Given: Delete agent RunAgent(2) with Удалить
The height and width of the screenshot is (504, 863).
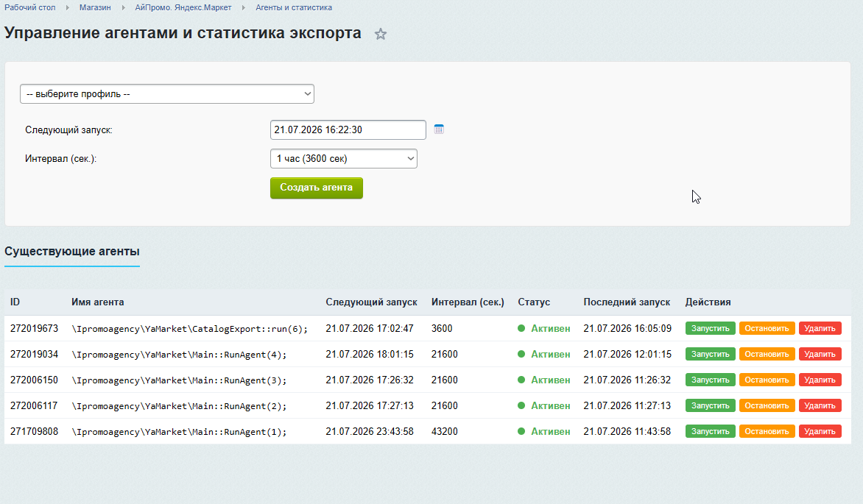Looking at the screenshot, I should coord(820,406).
